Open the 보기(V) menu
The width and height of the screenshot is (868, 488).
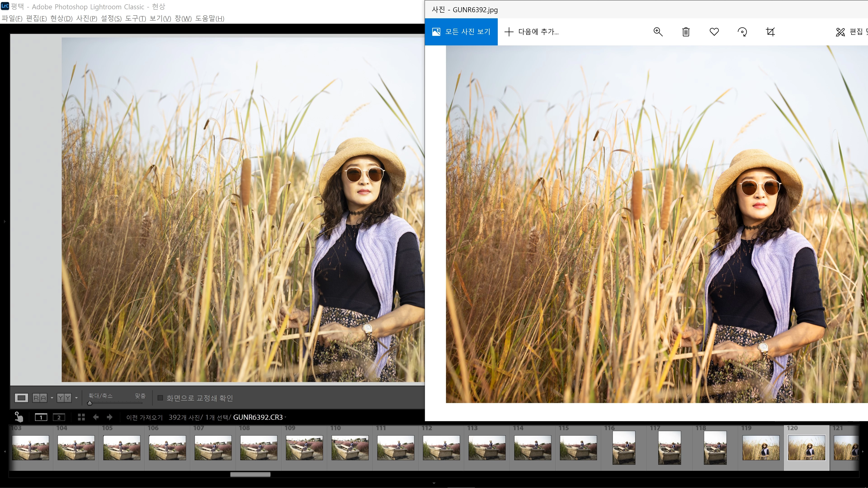point(160,18)
